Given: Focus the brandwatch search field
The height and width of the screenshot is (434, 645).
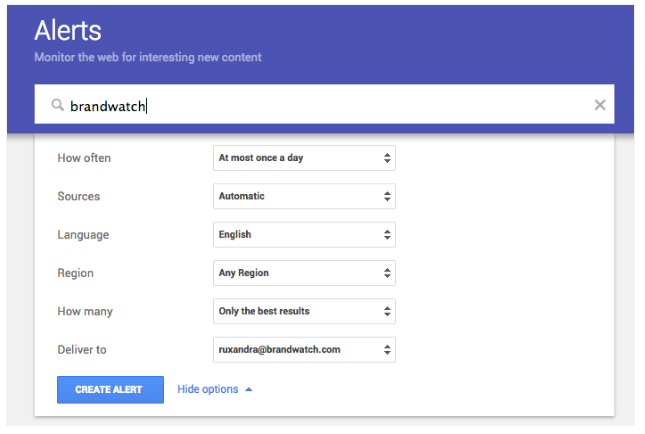Looking at the screenshot, I should pyautogui.click(x=324, y=104).
